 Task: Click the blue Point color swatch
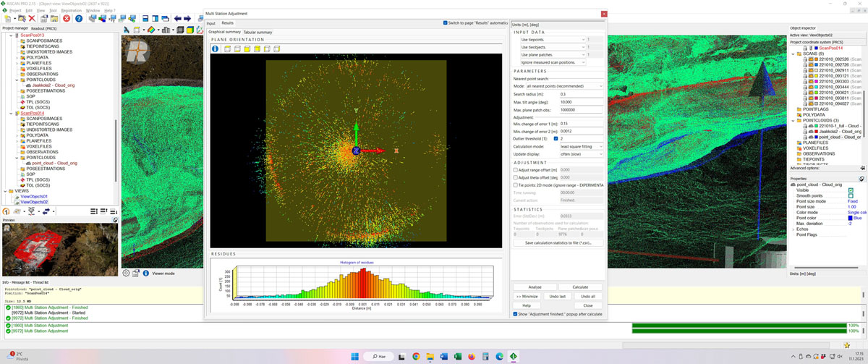[x=850, y=218]
